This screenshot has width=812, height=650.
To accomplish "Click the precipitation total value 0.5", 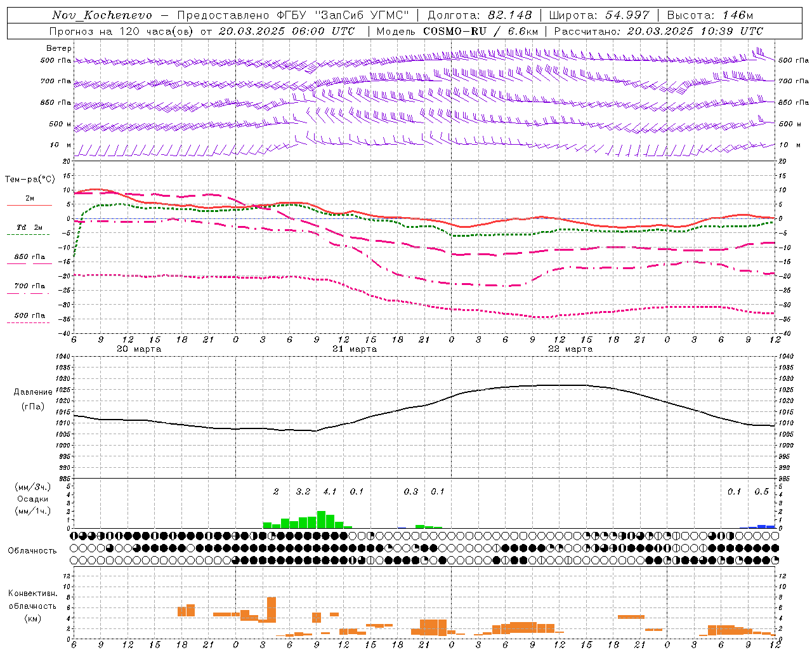I will pyautogui.click(x=761, y=492).
